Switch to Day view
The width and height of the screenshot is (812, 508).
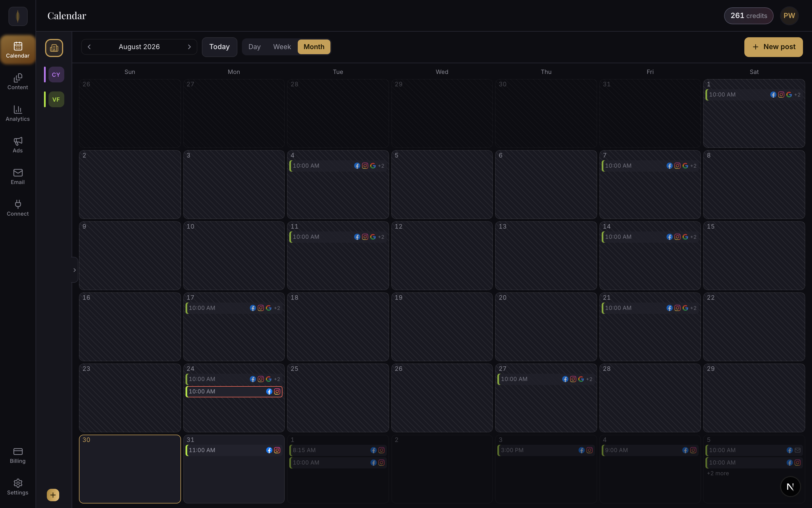[254, 47]
